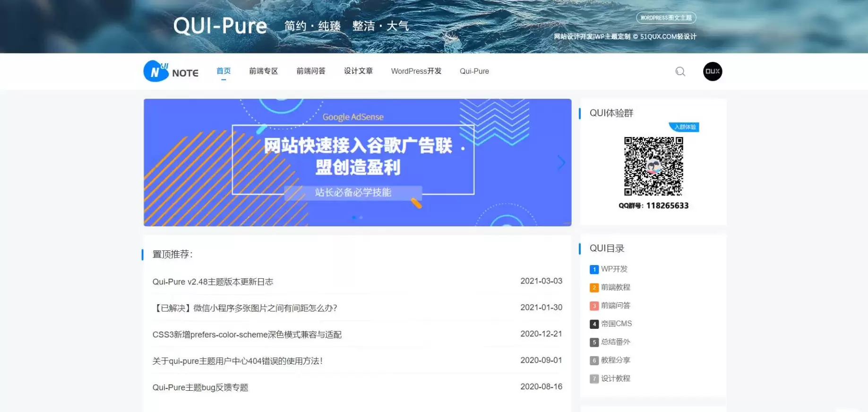This screenshot has height=412, width=868.
Task: Click the 置顶推荐 section heading
Action: tap(172, 254)
